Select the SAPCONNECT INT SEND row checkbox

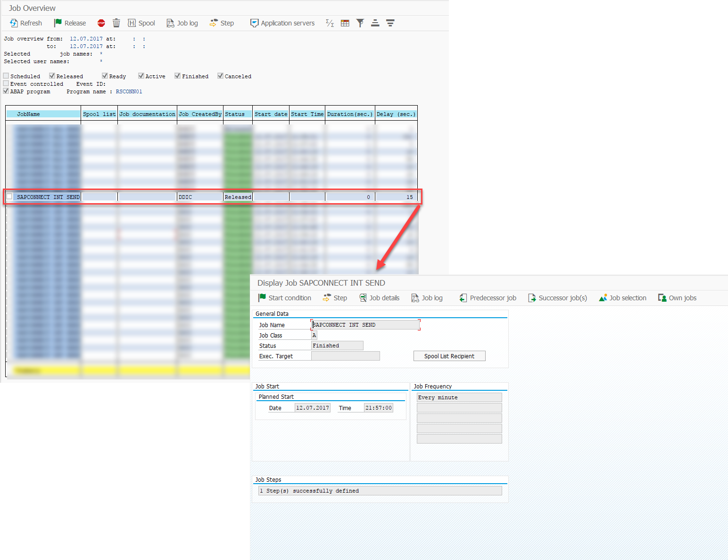coord(9,197)
